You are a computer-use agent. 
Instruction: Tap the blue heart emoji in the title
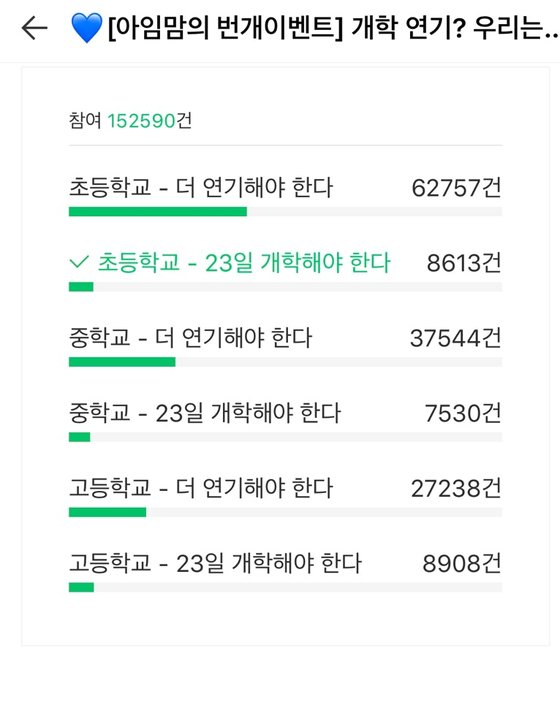86,28
